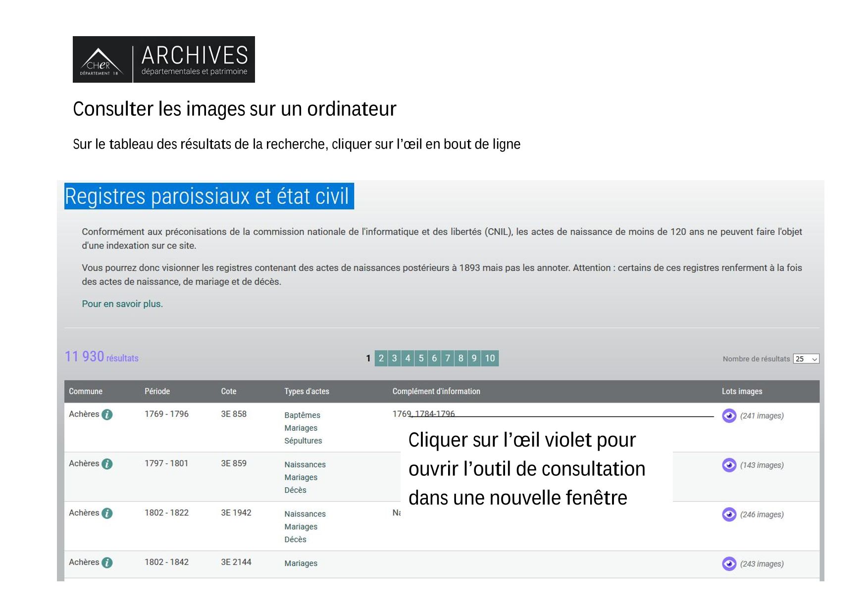
Task: Click the Commune column header
Action: point(86,391)
